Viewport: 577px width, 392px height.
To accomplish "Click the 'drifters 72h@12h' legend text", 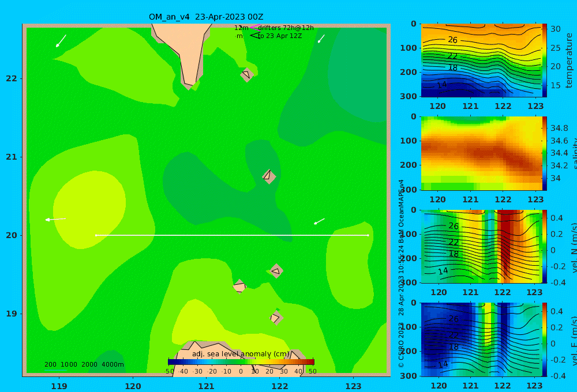I will [x=286, y=28].
